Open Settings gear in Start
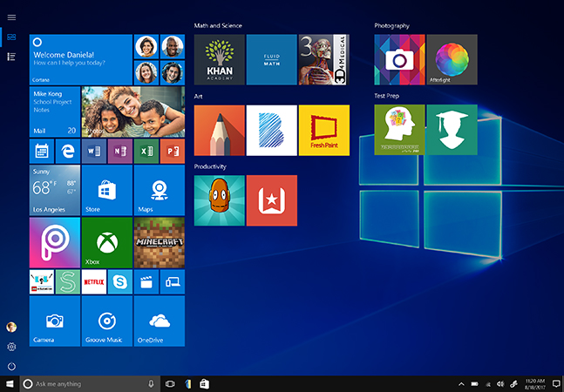The height and width of the screenshot is (392, 564). pyautogui.click(x=11, y=347)
